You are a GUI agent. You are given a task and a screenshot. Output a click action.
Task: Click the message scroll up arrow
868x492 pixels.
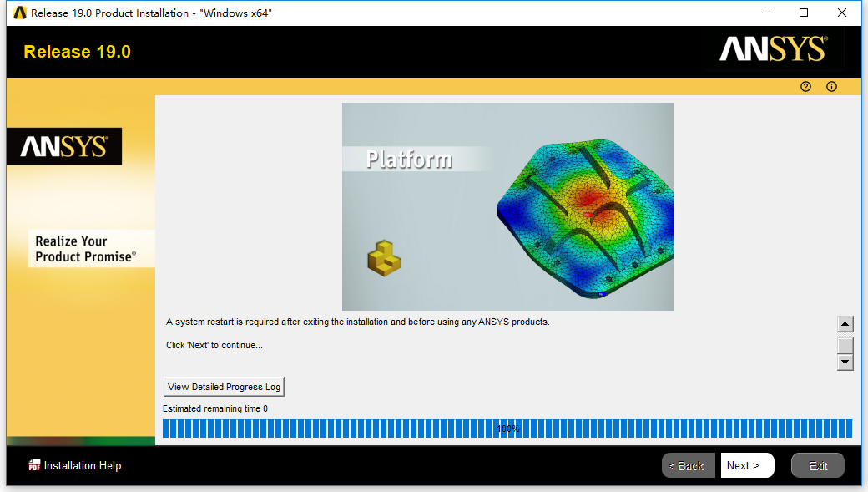click(x=845, y=323)
